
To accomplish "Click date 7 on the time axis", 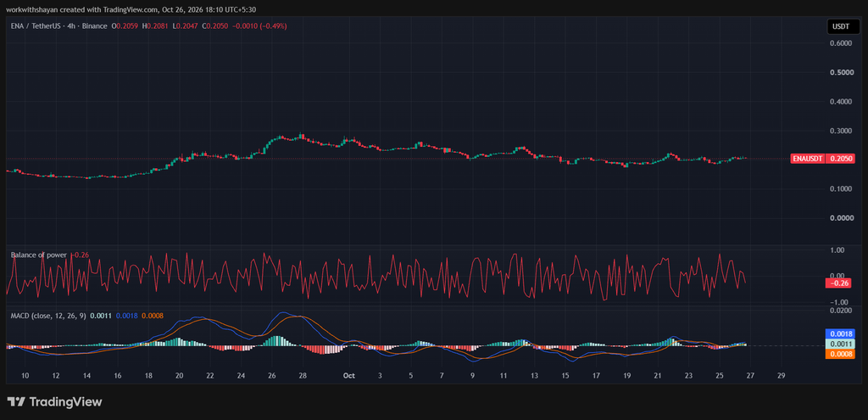I will pyautogui.click(x=441, y=375).
